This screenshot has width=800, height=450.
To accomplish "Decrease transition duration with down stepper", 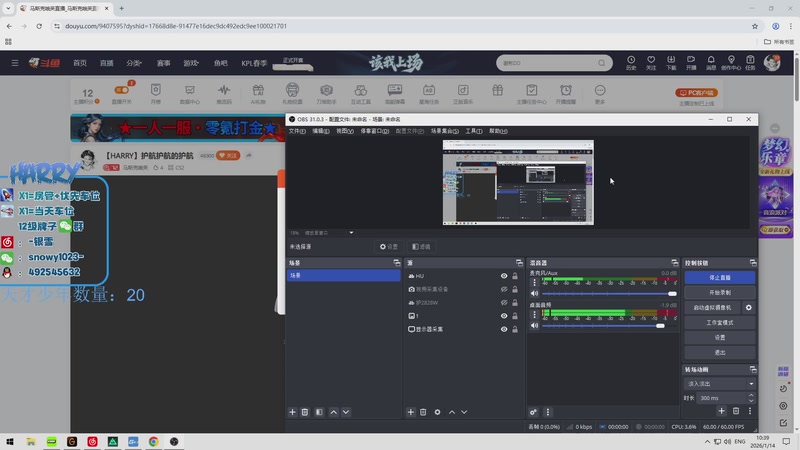I will [x=751, y=401].
